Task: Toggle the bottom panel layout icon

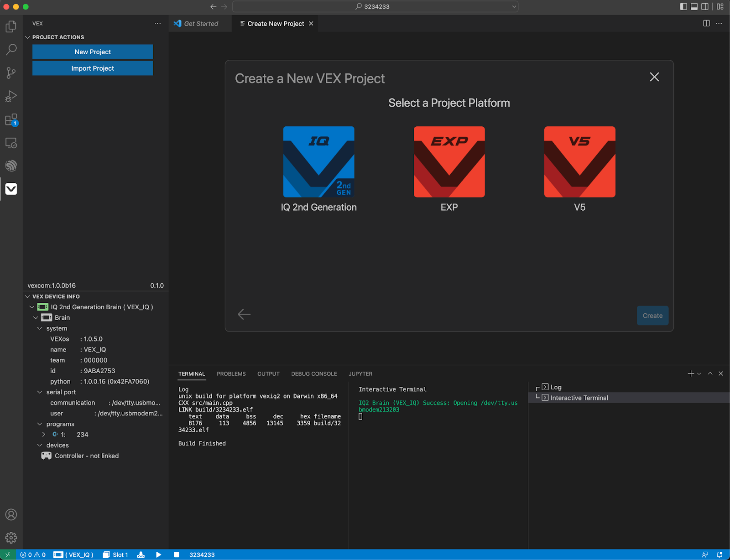Action: (694, 6)
